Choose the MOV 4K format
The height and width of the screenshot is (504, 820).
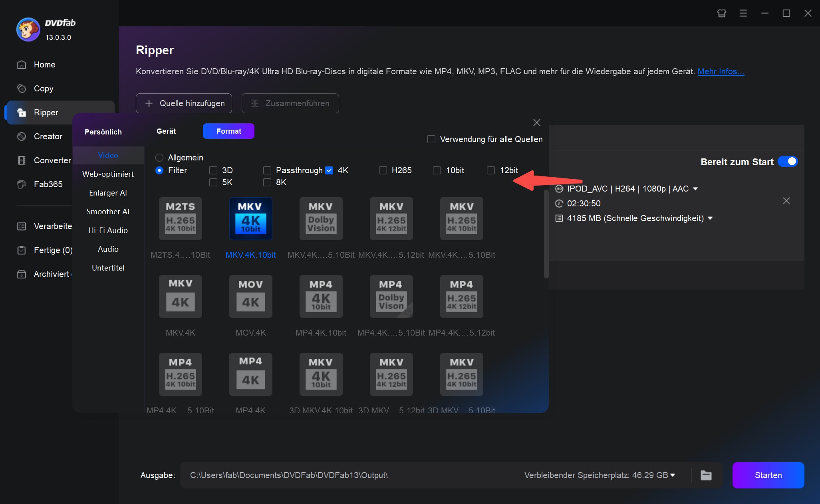pyautogui.click(x=251, y=296)
